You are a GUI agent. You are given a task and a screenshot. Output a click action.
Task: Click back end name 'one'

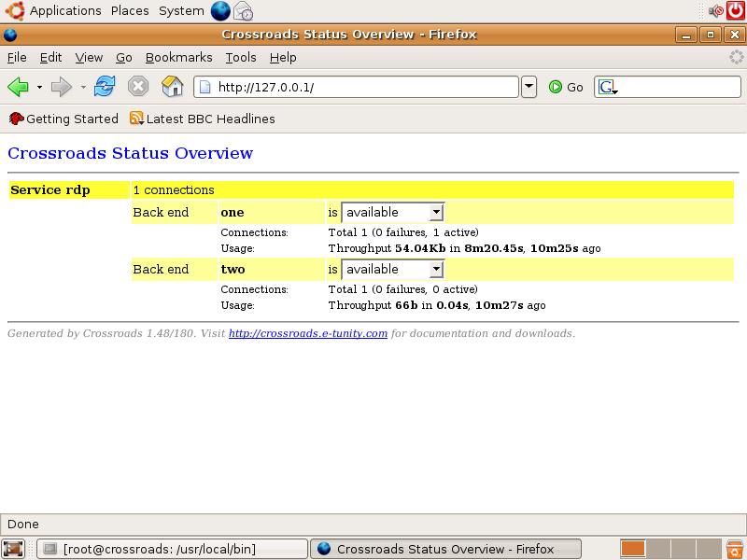232,213
